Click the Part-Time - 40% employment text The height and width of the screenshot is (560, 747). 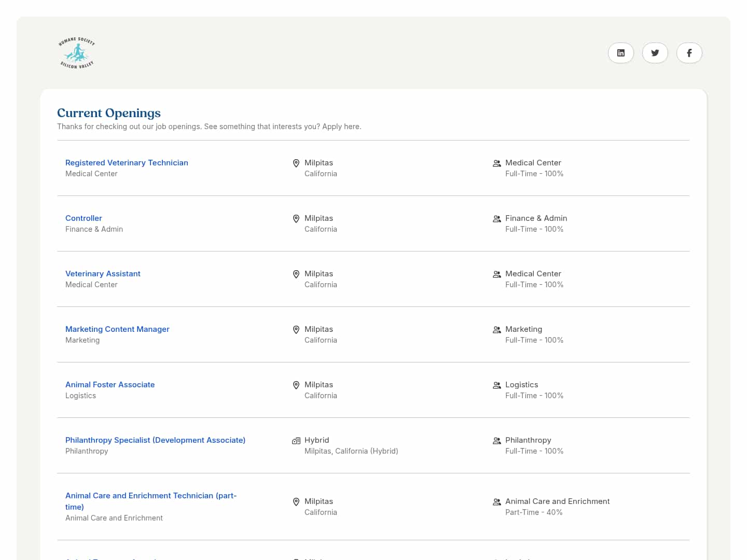pyautogui.click(x=534, y=512)
